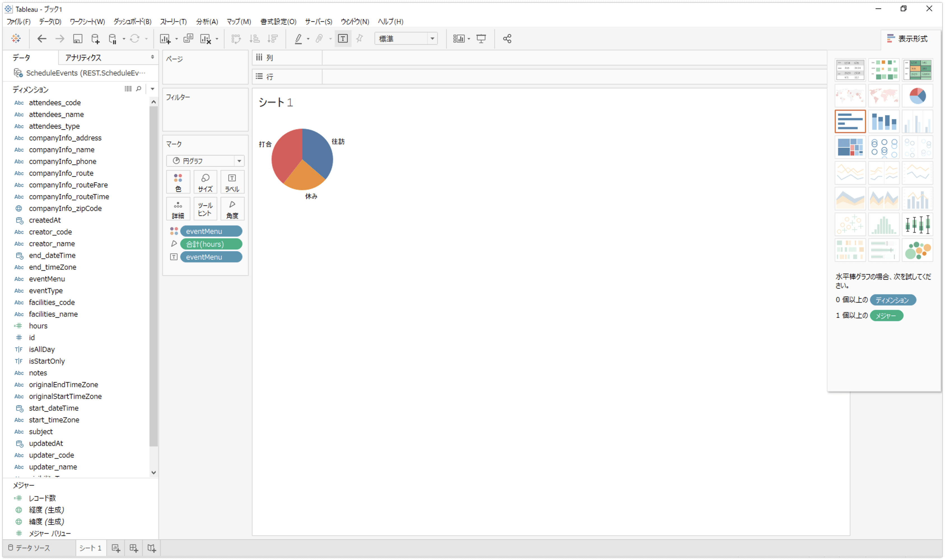Click the Add new data source icon
The height and width of the screenshot is (560, 945).
coord(95,39)
